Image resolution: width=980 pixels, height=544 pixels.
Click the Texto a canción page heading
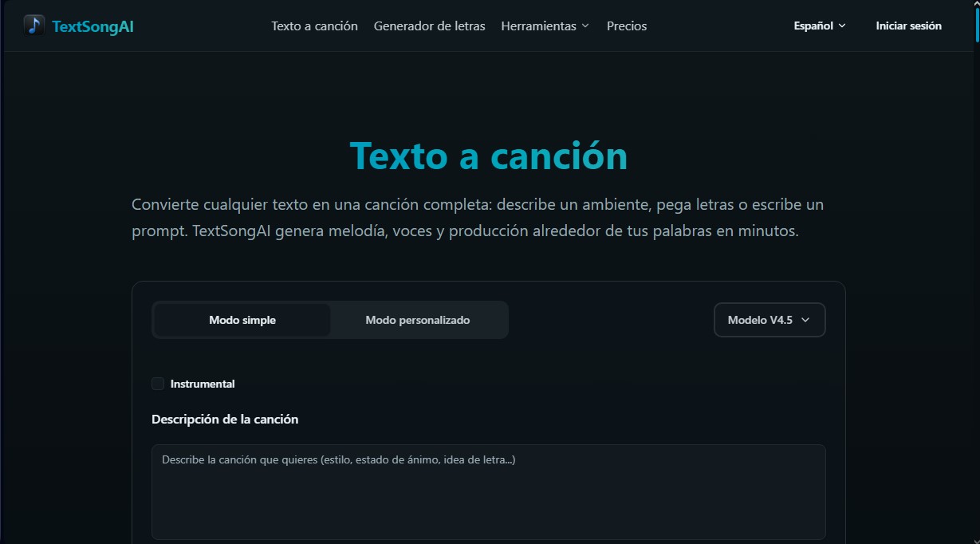pyautogui.click(x=489, y=156)
